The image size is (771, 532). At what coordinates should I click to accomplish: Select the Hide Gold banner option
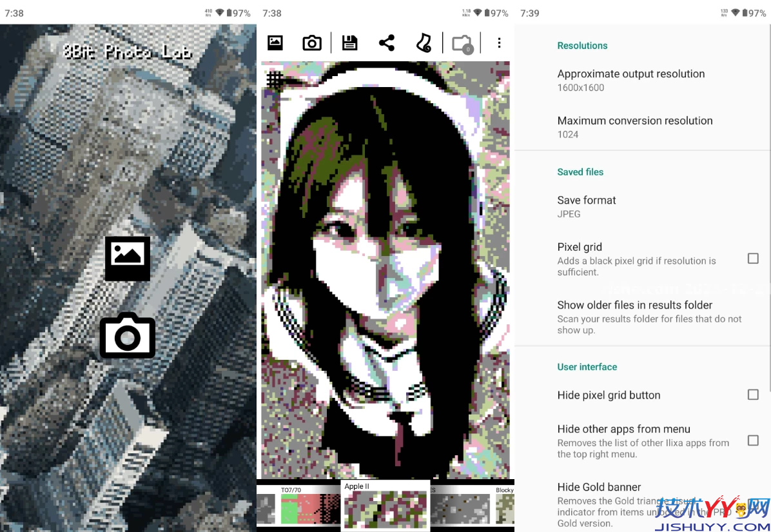coord(599,487)
